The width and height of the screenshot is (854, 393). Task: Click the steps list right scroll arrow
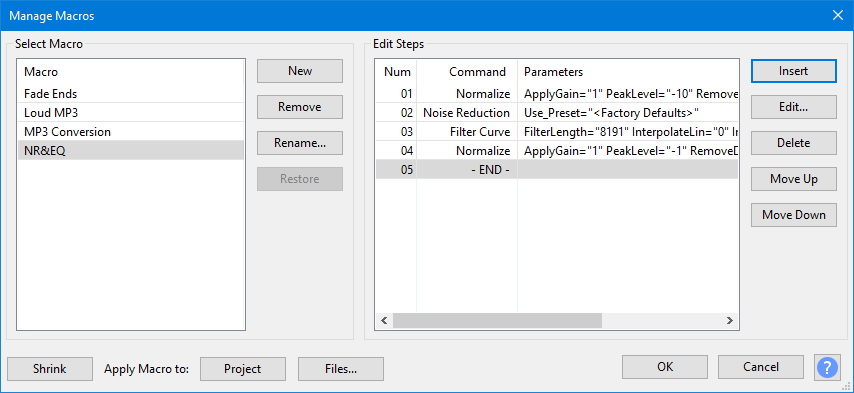730,321
